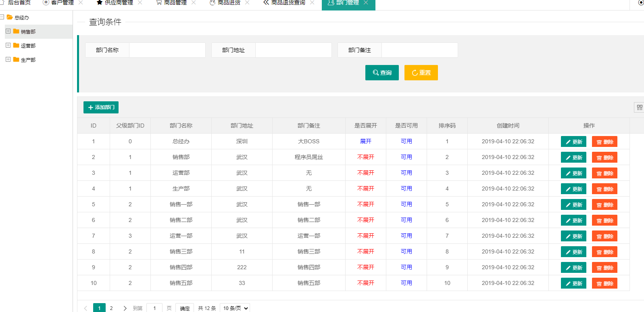Click 确定 to jump to page
Screen dimensions: 644x312
tap(185, 308)
